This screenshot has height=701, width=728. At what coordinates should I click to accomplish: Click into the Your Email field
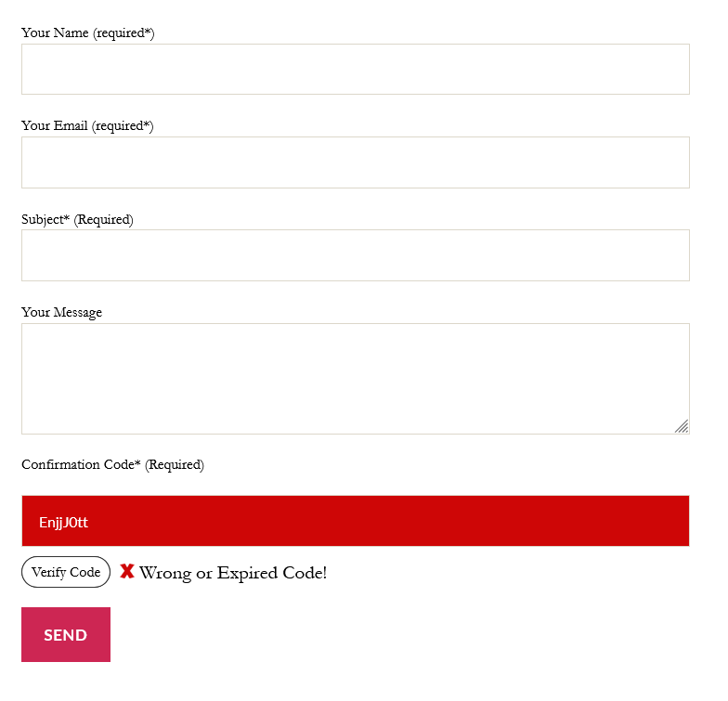[355, 162]
